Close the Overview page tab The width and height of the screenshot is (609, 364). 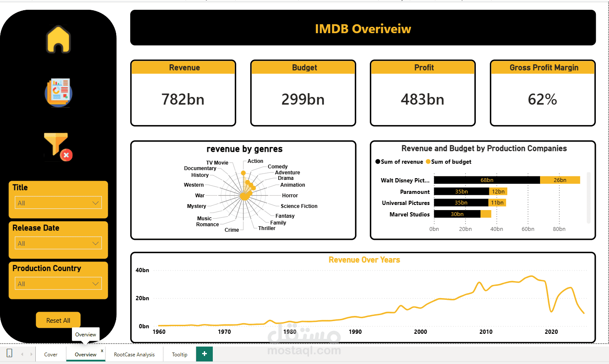coord(102,351)
